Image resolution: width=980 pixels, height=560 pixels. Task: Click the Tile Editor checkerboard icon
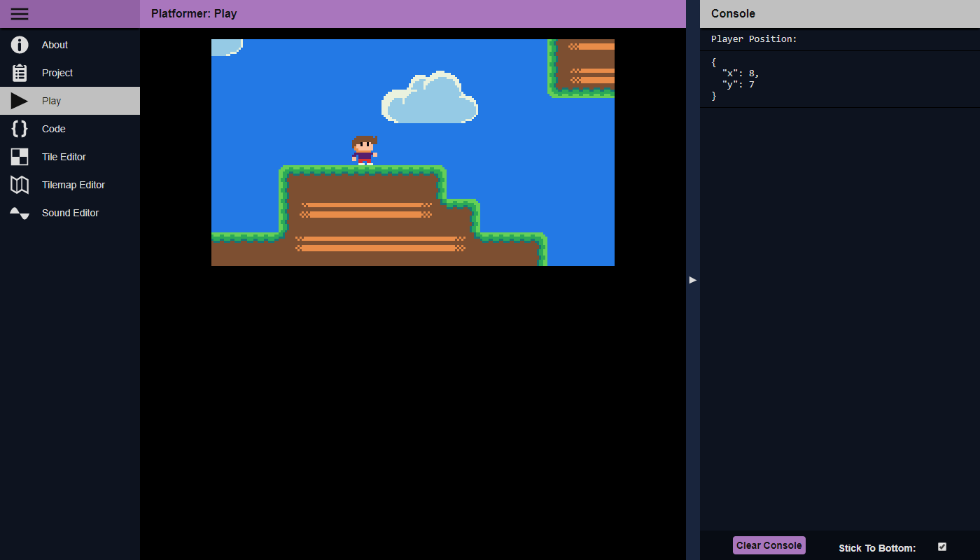(20, 157)
